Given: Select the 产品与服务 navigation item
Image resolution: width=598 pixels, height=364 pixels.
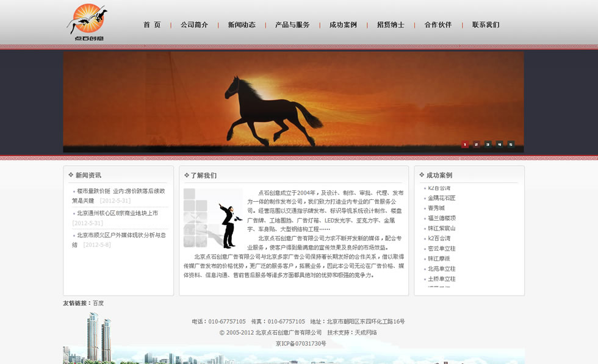Looking at the screenshot, I should [x=292, y=25].
